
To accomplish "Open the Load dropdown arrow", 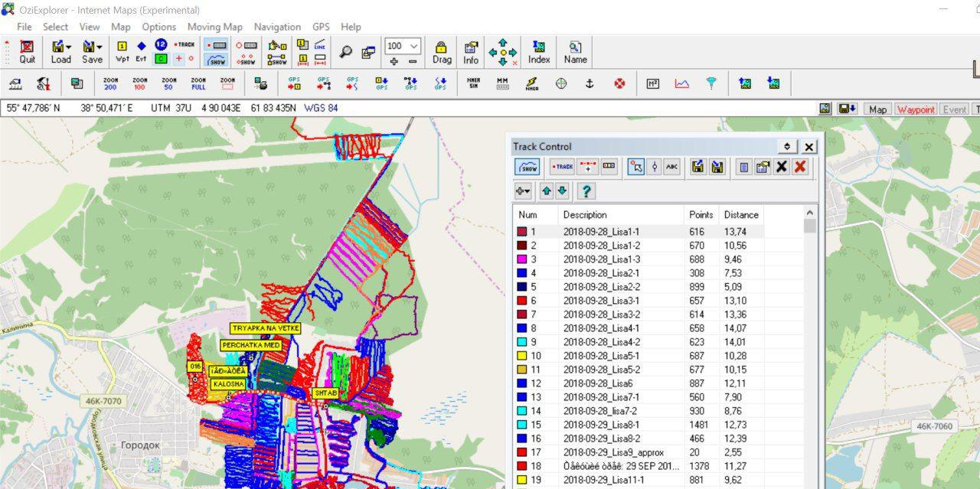I will 69,47.
